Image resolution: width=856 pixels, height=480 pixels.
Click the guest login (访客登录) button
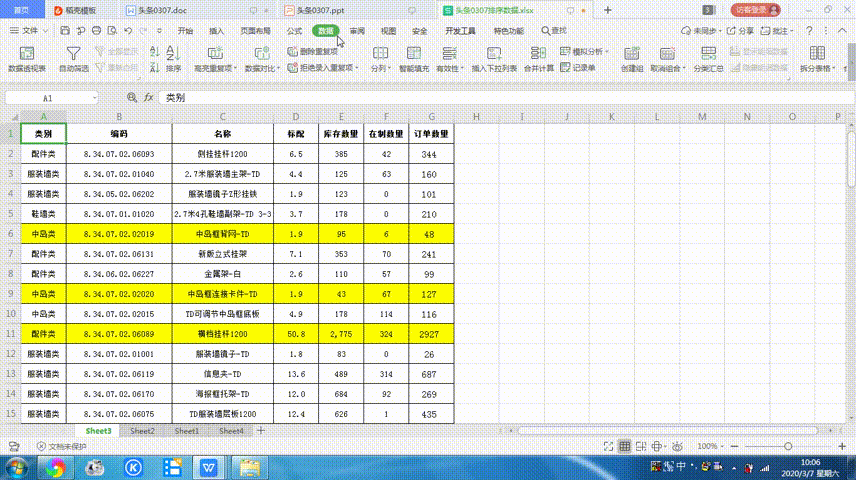click(x=756, y=10)
